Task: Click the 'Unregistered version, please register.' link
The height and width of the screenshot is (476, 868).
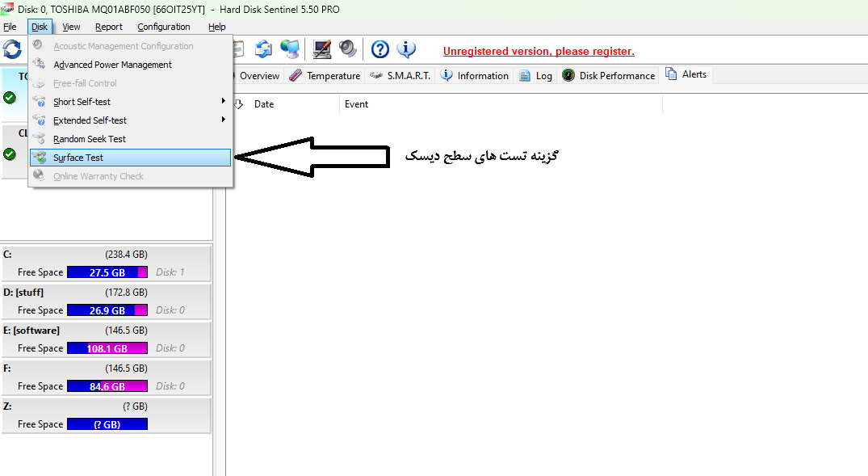Action: click(539, 52)
